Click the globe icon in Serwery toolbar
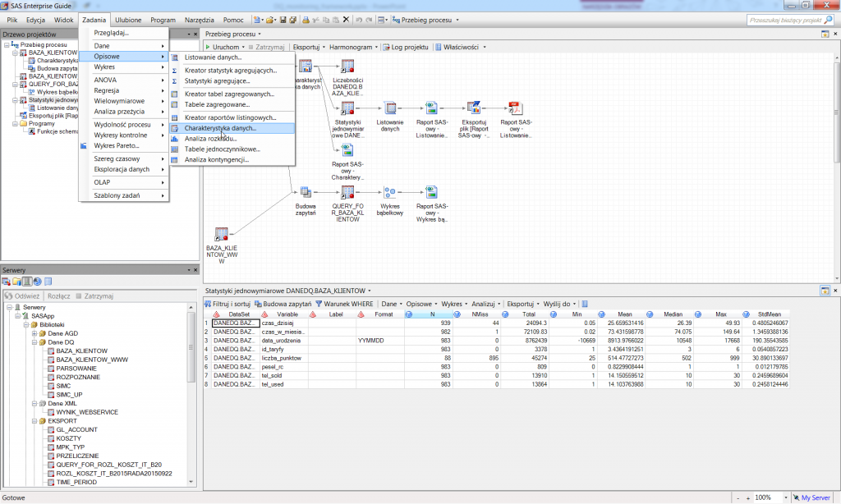841x504 pixels. pyautogui.click(x=37, y=282)
